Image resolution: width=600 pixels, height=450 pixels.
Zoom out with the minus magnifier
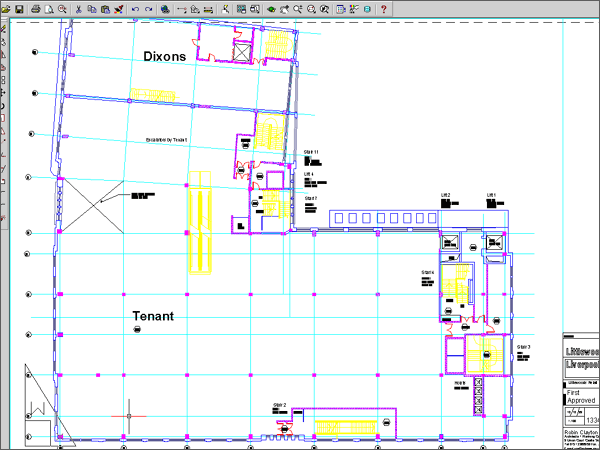(311, 9)
